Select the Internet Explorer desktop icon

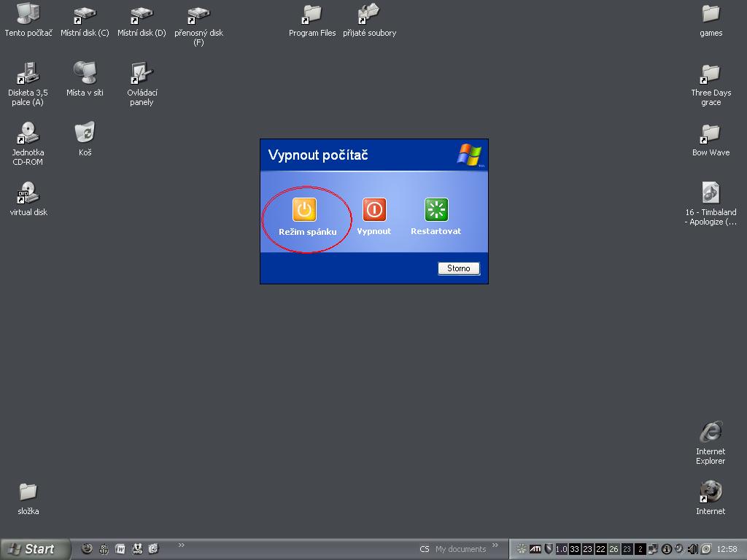click(711, 443)
